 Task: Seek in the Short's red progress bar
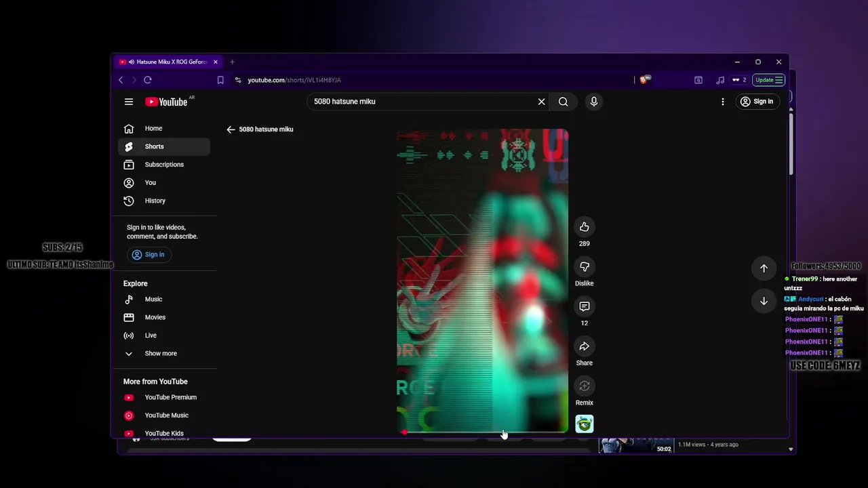pyautogui.click(x=482, y=432)
